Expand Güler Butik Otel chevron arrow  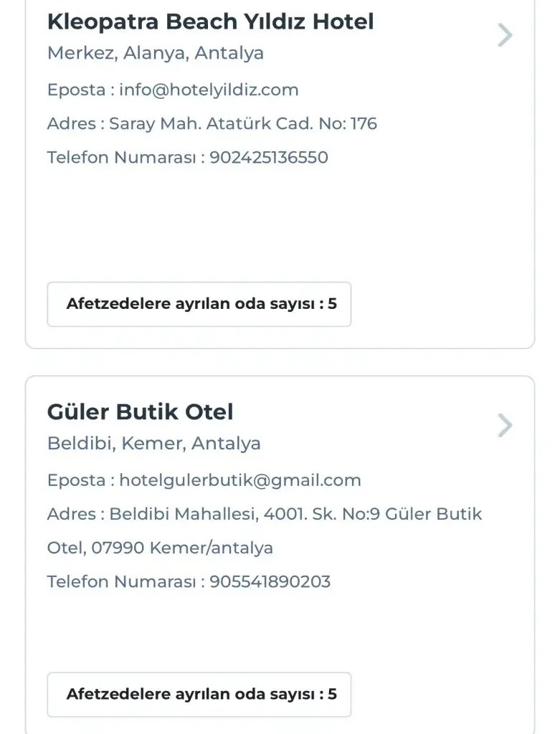[x=505, y=425]
